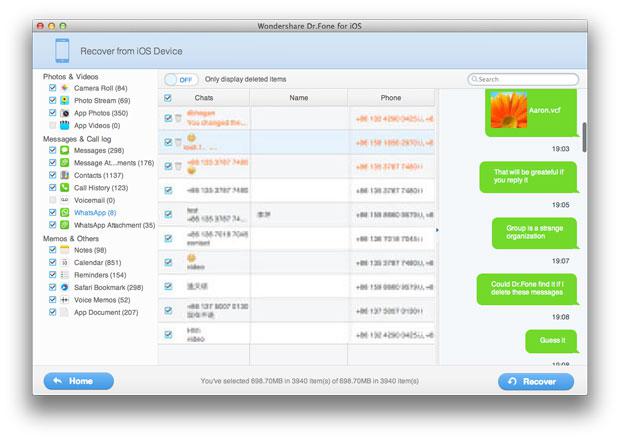
Task: Click the selection summary 'You've selected 898.70MB' text
Action: 309,381
